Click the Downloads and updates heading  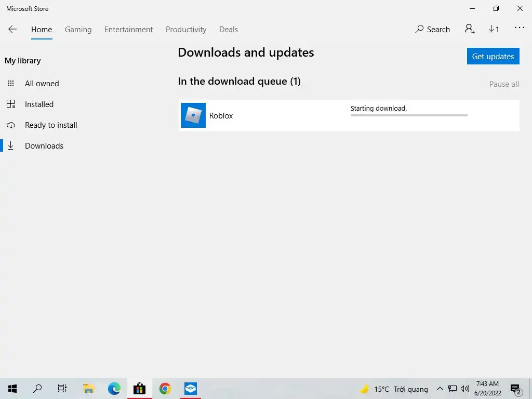pos(246,52)
